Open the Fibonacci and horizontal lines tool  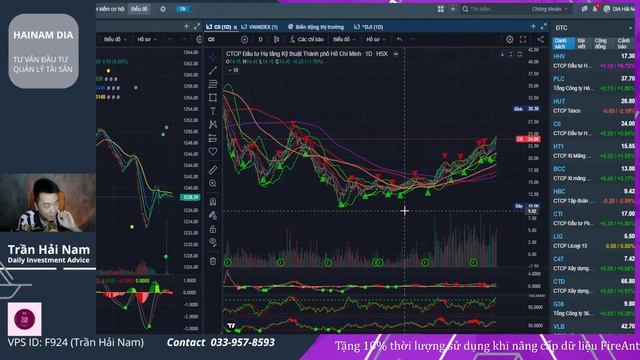pos(213,84)
